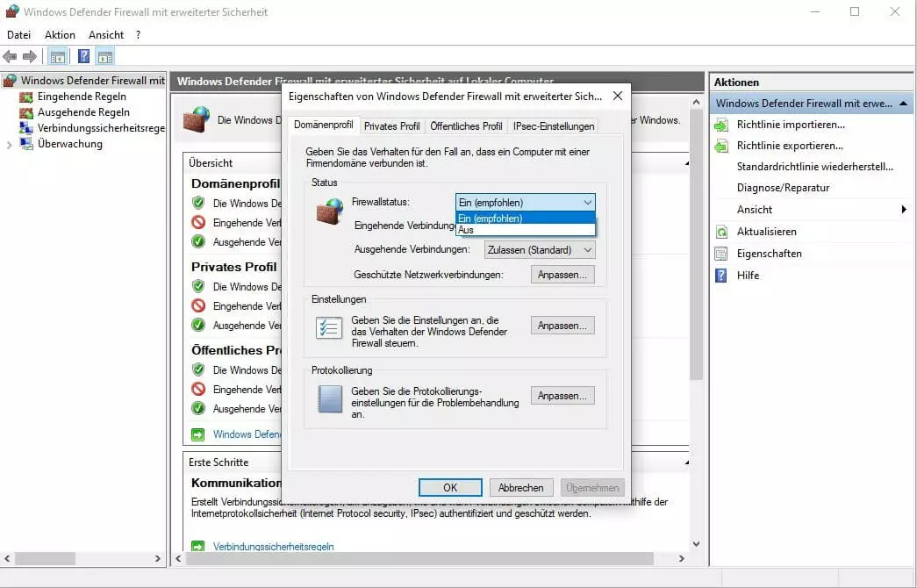917x588 pixels.
Task: Click the forward arrow toolbar icon
Action: [x=30, y=57]
